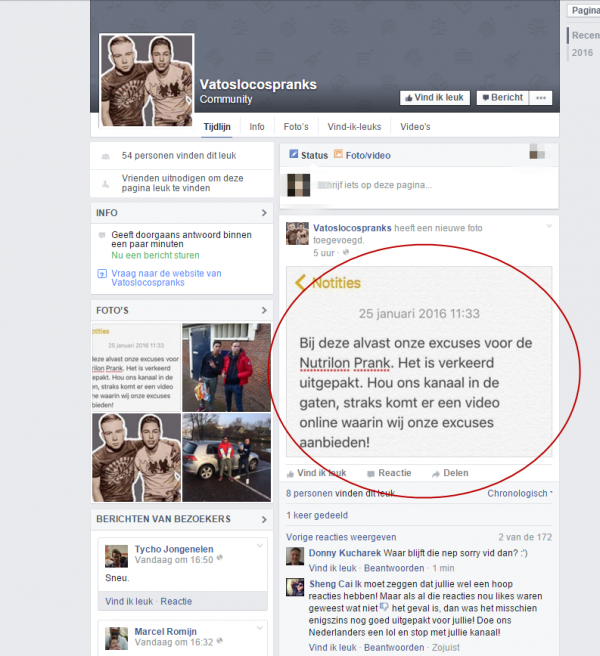This screenshot has height=656, width=600.
Task: Switch to the Tijdlijn tab
Action: pos(217,127)
